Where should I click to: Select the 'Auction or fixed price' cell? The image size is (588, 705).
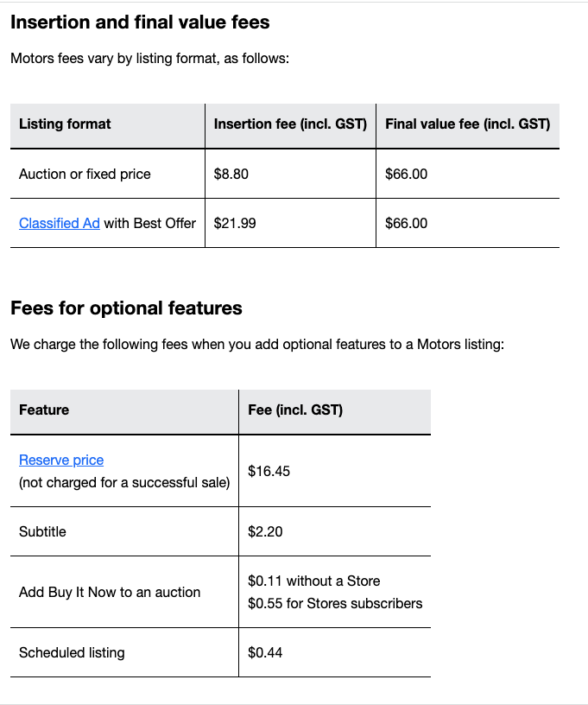click(x=85, y=174)
